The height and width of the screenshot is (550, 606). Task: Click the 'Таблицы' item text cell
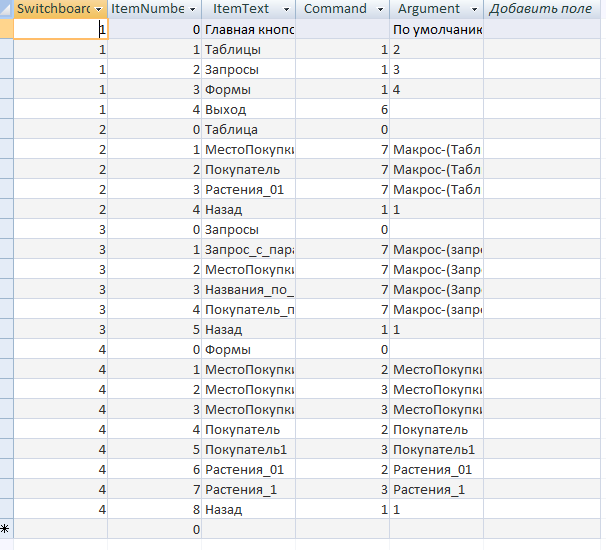click(x=248, y=49)
